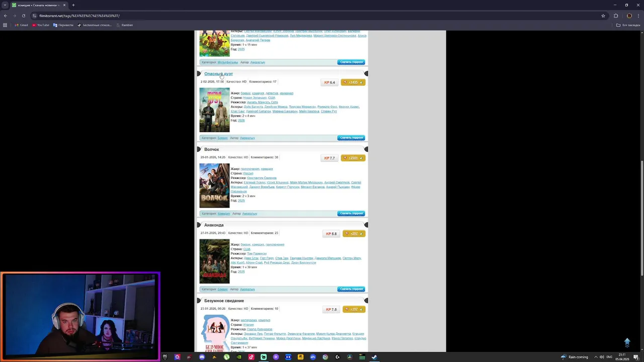
Task: Open the site info icon in address bar
Action: (x=34, y=16)
